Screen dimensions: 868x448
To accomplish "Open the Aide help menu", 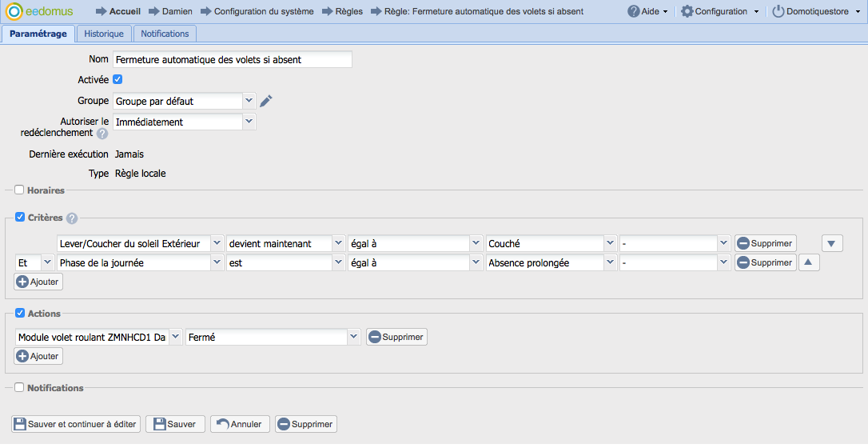I will click(x=647, y=11).
